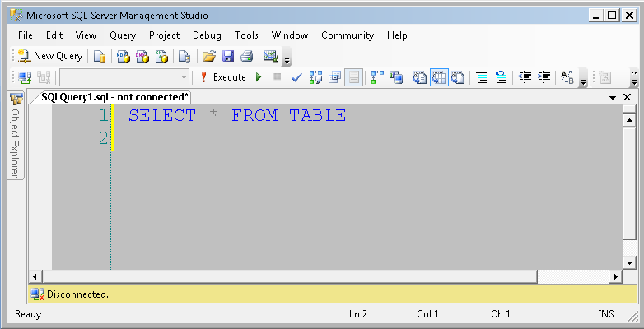Screen dimensions: 644x329
Task: Start debugging with green play arrow
Action: pyautogui.click(x=259, y=77)
